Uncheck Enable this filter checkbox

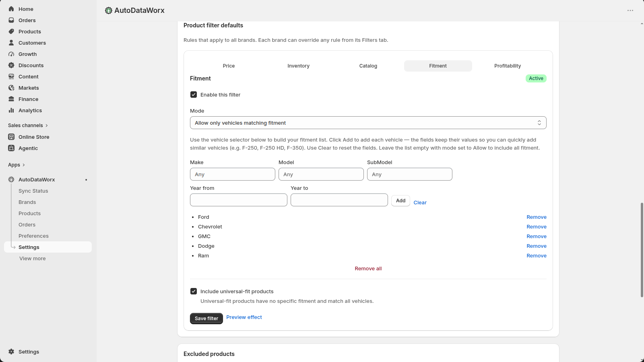click(x=194, y=95)
